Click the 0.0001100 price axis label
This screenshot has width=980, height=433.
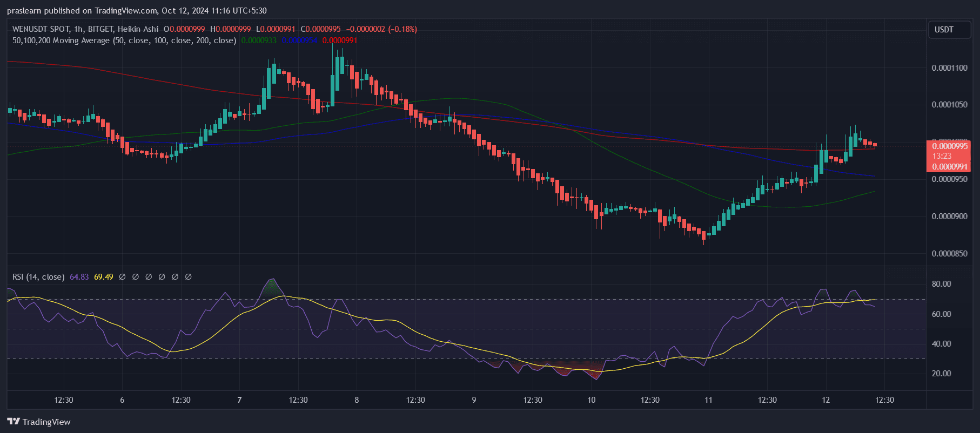[949, 68]
